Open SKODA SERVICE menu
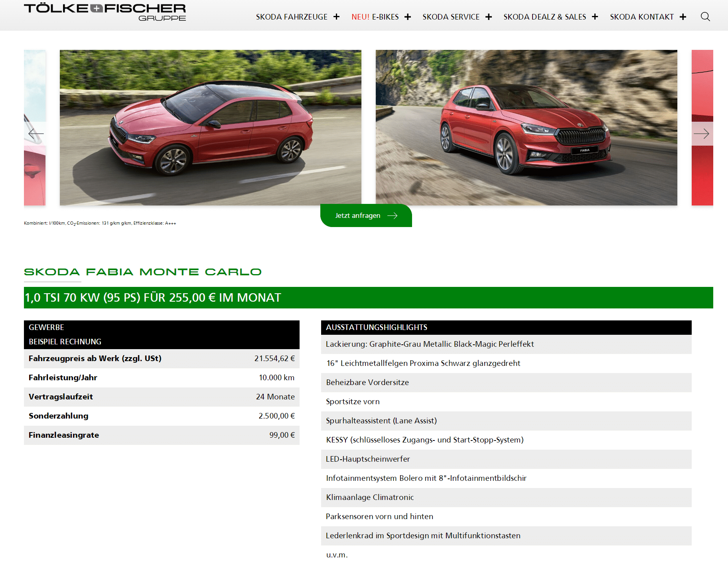 point(451,17)
